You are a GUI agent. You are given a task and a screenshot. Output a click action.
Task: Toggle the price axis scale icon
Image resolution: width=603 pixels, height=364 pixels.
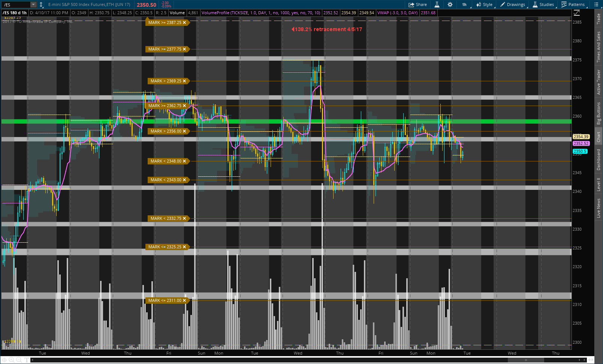pos(576,13)
